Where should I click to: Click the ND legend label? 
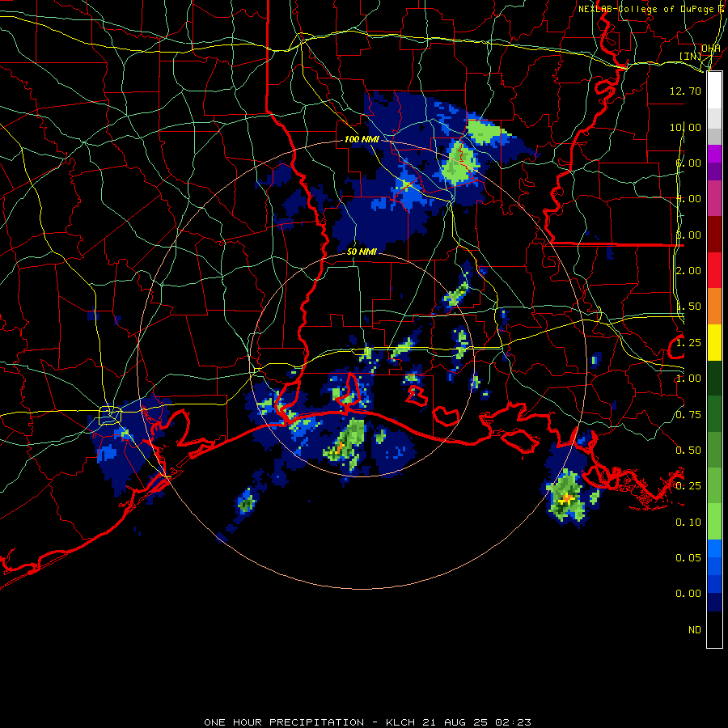tap(695, 630)
